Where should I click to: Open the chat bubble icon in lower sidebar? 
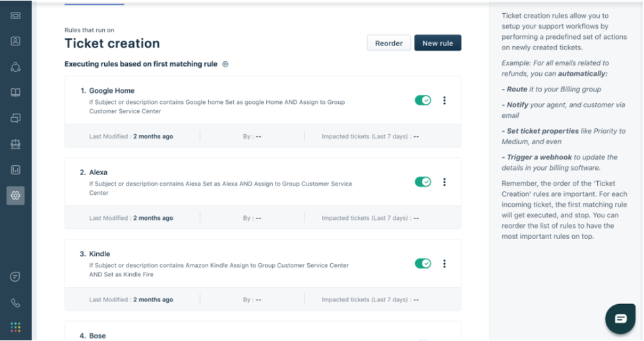point(15,277)
